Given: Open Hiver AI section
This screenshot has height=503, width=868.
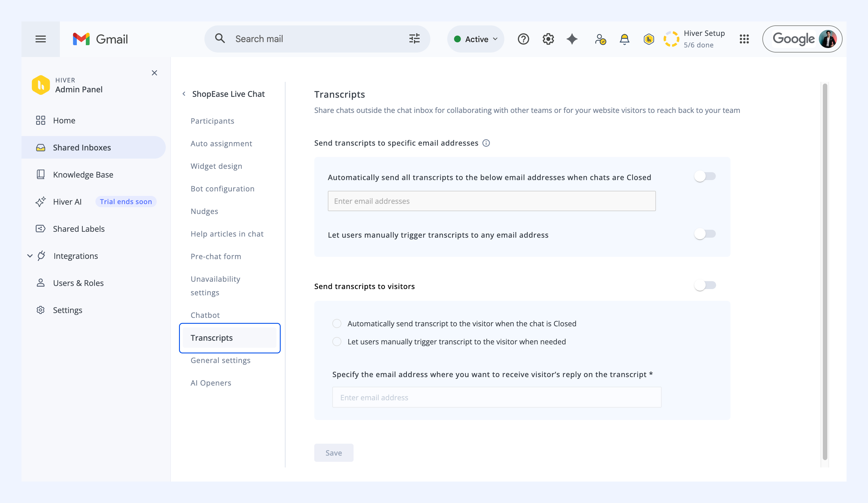Looking at the screenshot, I should coord(67,202).
